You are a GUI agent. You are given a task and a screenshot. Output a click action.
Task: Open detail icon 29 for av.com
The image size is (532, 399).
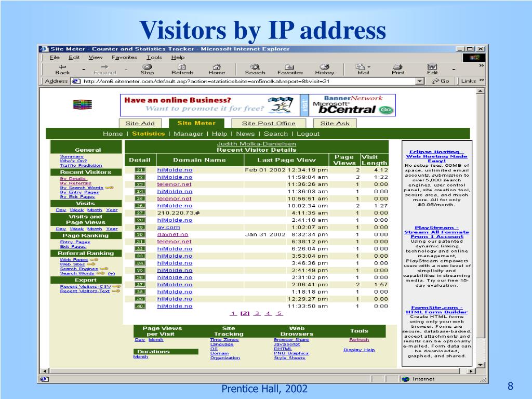pyautogui.click(x=140, y=228)
